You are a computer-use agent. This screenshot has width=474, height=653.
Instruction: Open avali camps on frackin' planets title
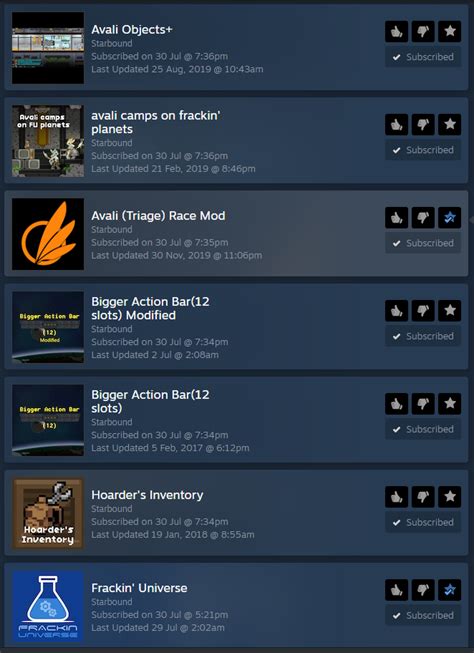(155, 122)
